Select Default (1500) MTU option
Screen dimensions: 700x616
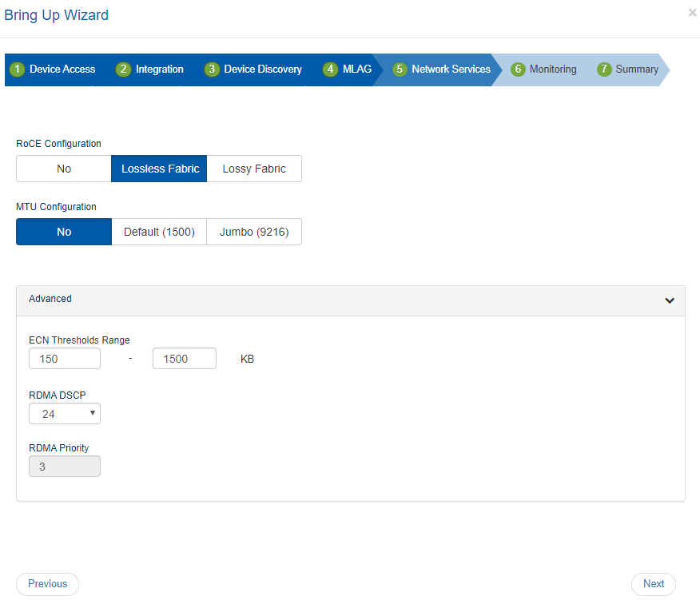click(159, 232)
